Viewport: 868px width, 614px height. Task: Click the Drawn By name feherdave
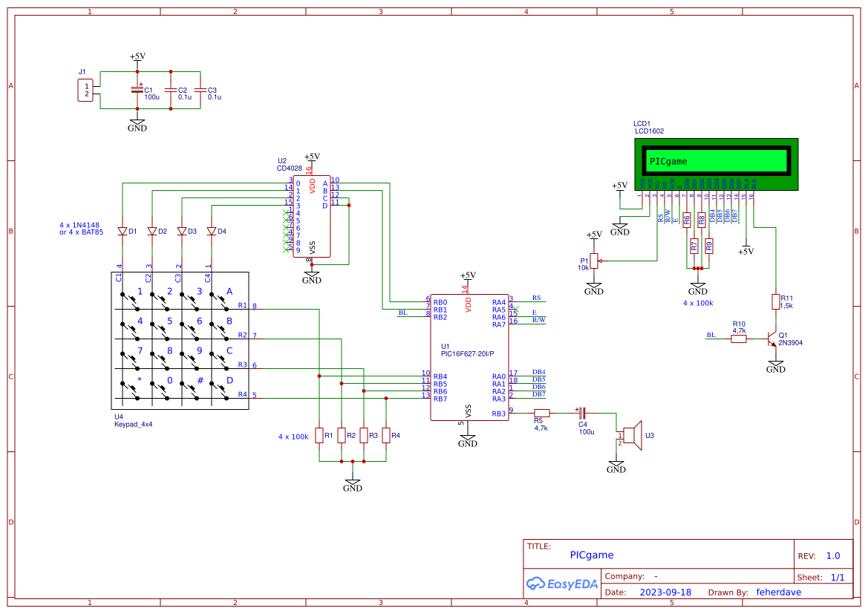[778, 592]
